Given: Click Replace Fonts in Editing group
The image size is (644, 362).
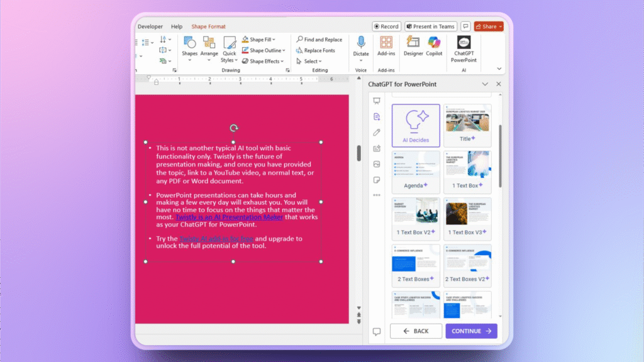Looking at the screenshot, I should [316, 50].
